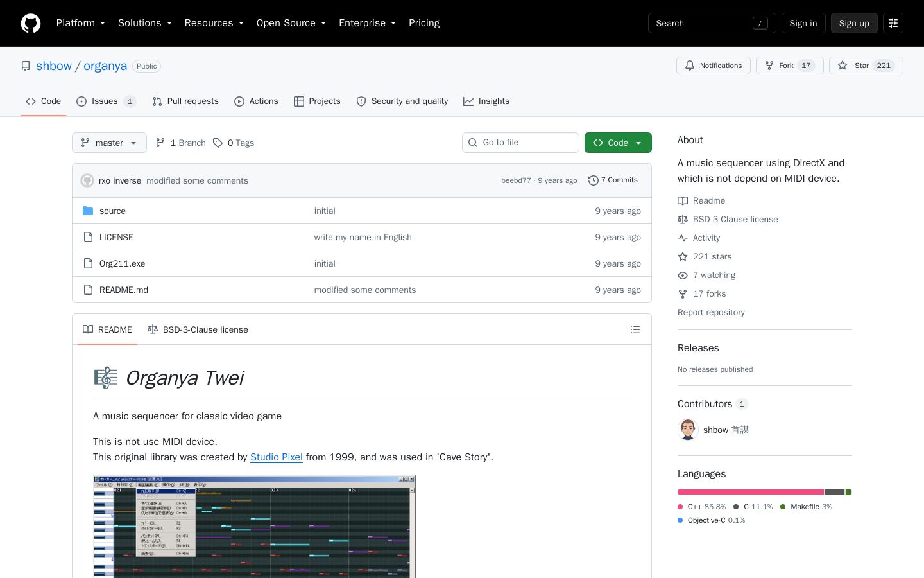This screenshot has height=578, width=924.
Task: Expand the Open Source menu
Action: click(x=291, y=23)
